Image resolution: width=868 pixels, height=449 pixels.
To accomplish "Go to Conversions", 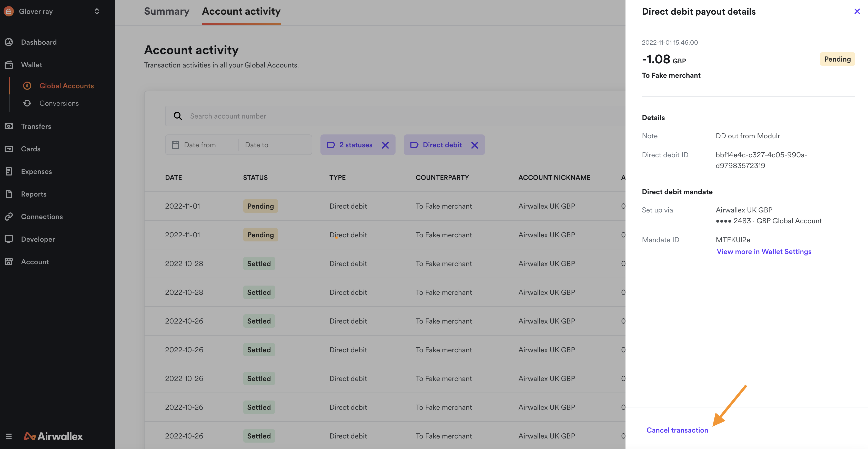I will point(59,103).
